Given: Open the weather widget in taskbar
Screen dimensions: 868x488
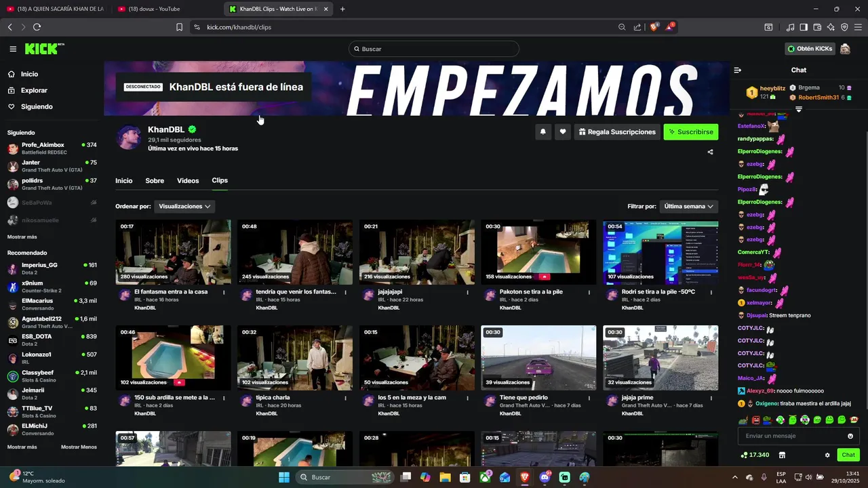Looking at the screenshot, I should [x=37, y=477].
